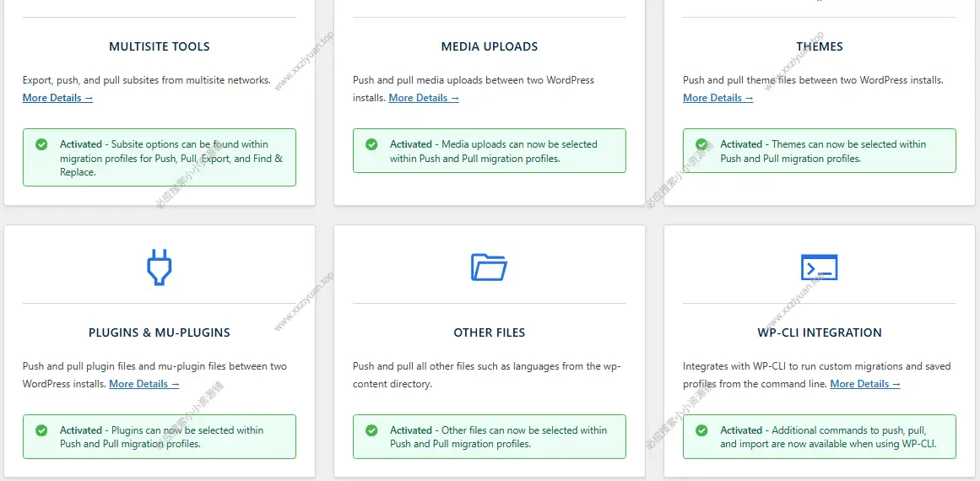Screen dimensions: 980x481
Task: Click green checkmark in Themes activated notice
Action: click(701, 144)
